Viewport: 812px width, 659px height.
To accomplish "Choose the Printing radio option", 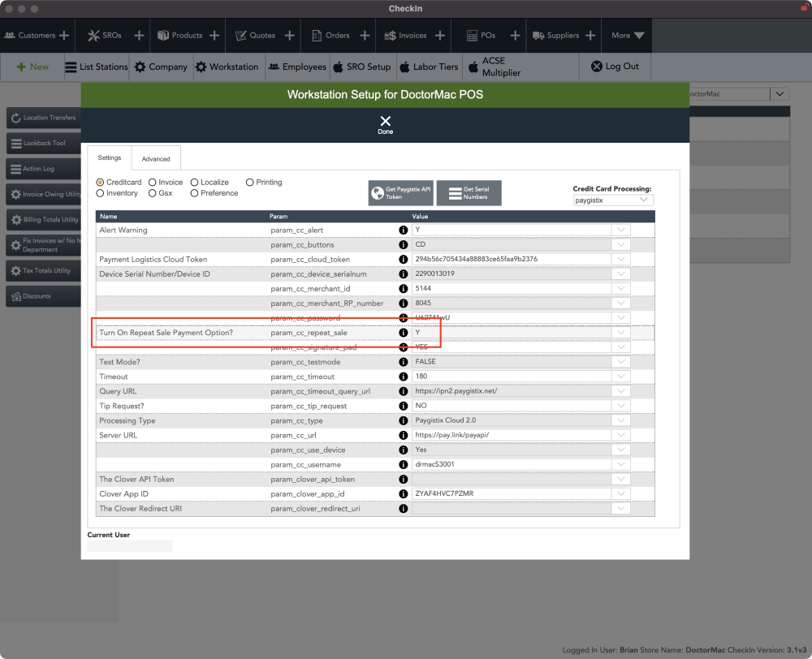I will coord(250,183).
